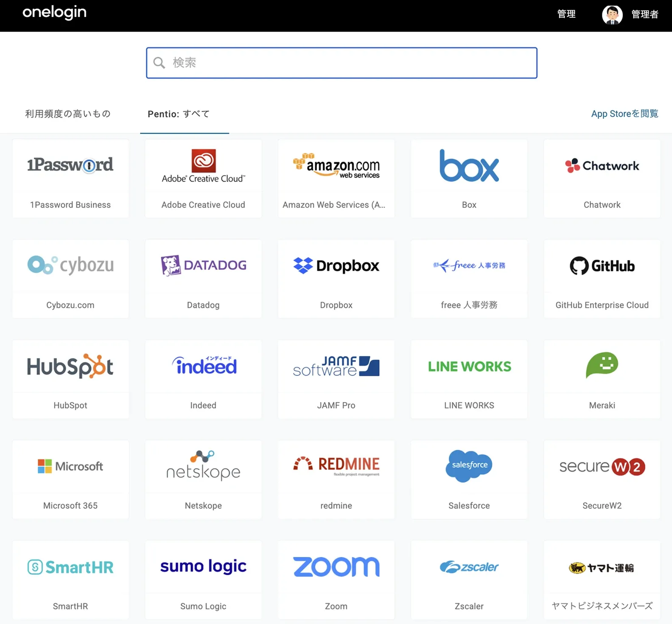672x624 pixels.
Task: Open the Amazon Web Services tile
Action: (x=336, y=179)
